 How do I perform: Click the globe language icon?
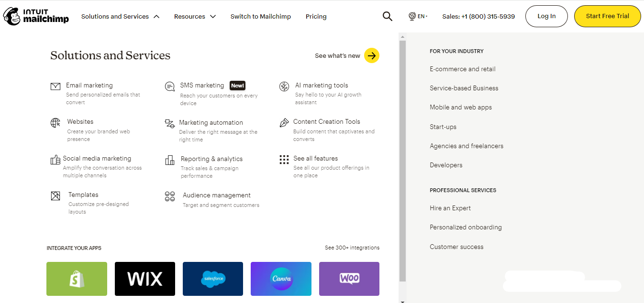(412, 16)
